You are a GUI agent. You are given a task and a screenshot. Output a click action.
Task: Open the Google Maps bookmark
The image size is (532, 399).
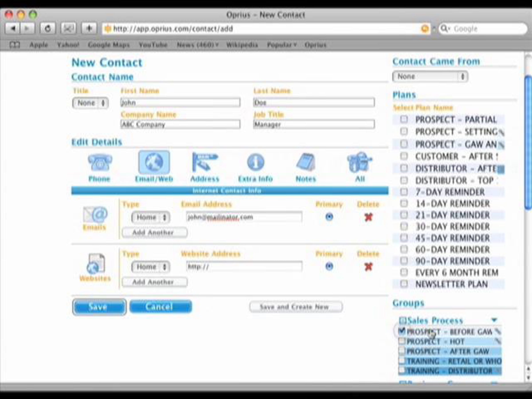point(109,45)
